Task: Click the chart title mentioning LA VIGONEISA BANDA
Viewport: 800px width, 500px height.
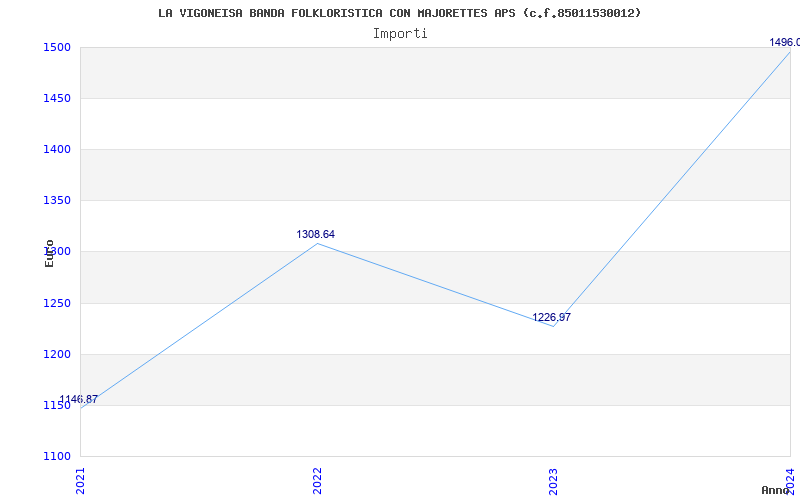Action: click(400, 13)
